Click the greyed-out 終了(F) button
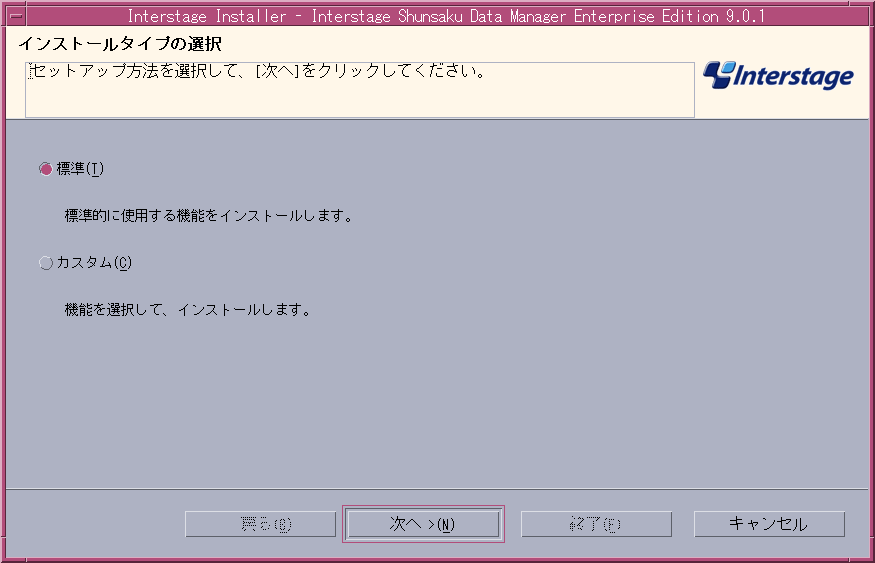Image resolution: width=875 pixels, height=563 pixels. tap(596, 524)
